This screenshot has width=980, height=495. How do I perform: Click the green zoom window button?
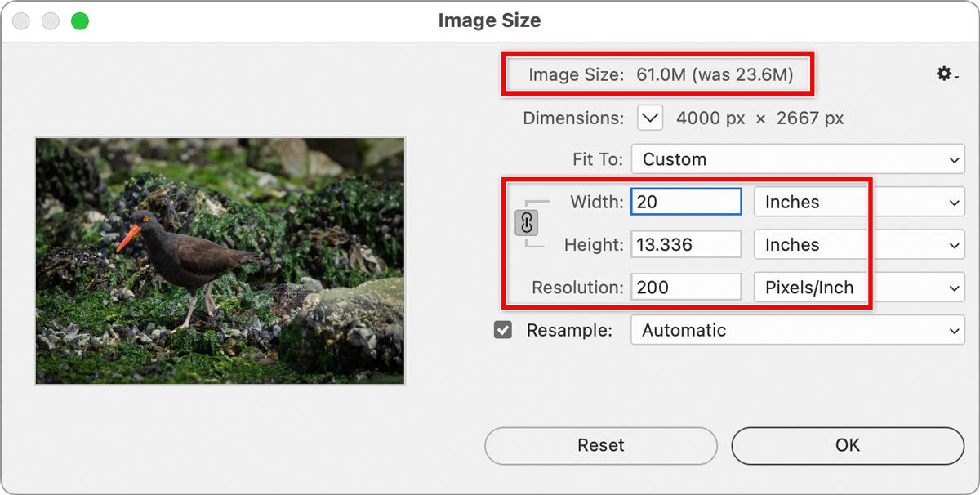[x=78, y=20]
